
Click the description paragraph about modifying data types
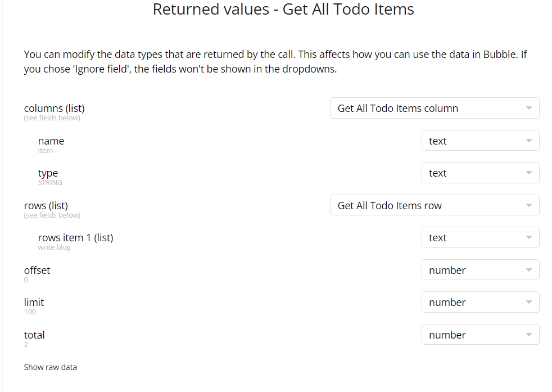(275, 62)
